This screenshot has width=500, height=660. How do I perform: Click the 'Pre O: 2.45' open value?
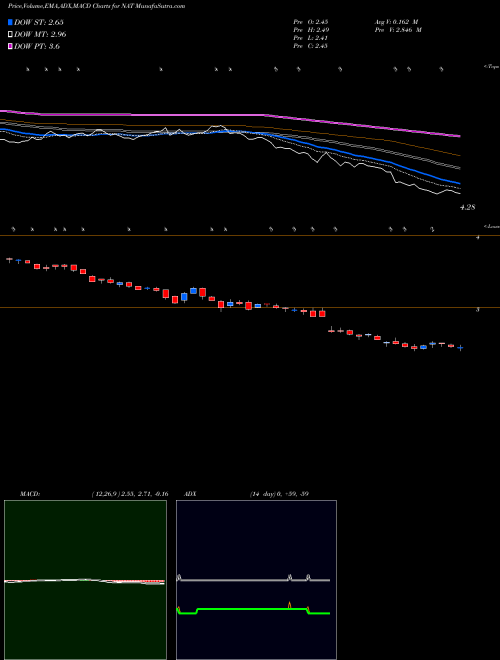pyautogui.click(x=311, y=22)
